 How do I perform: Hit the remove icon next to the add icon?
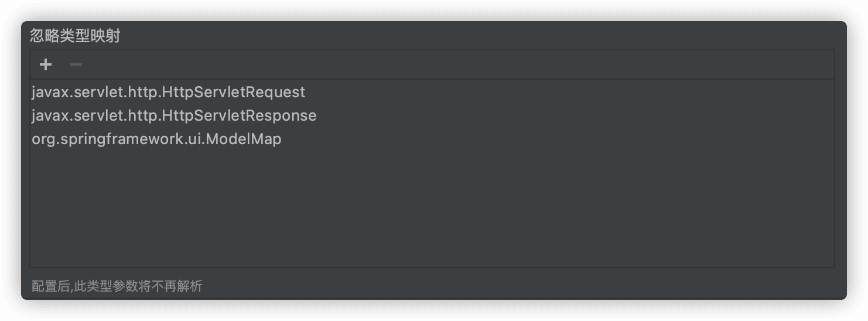[x=76, y=64]
